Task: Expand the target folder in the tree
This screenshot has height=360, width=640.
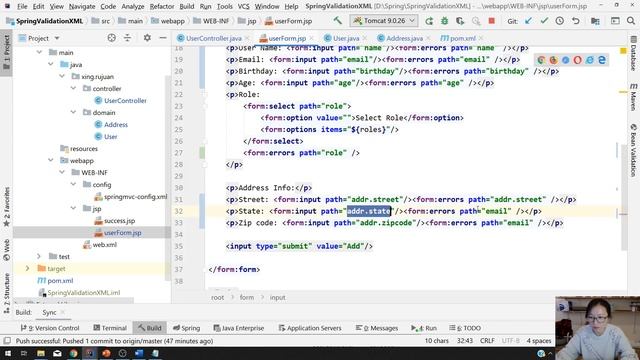Action: coord(27,268)
